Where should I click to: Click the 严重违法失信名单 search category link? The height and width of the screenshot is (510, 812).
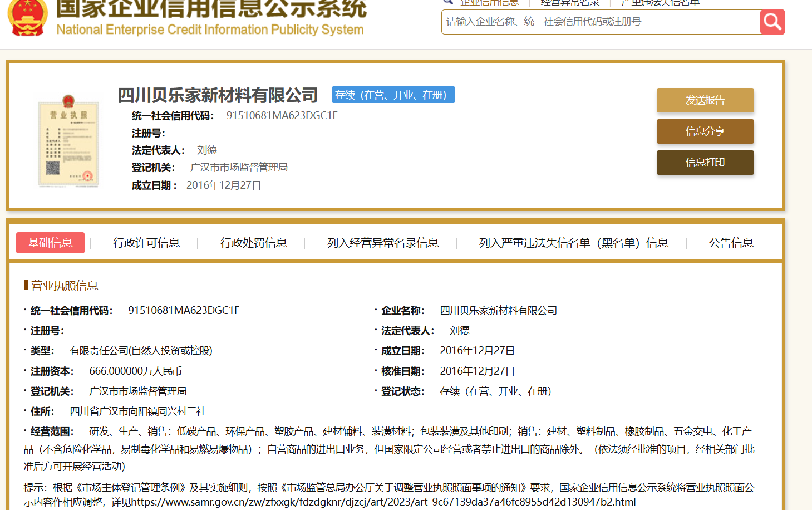coord(661,3)
